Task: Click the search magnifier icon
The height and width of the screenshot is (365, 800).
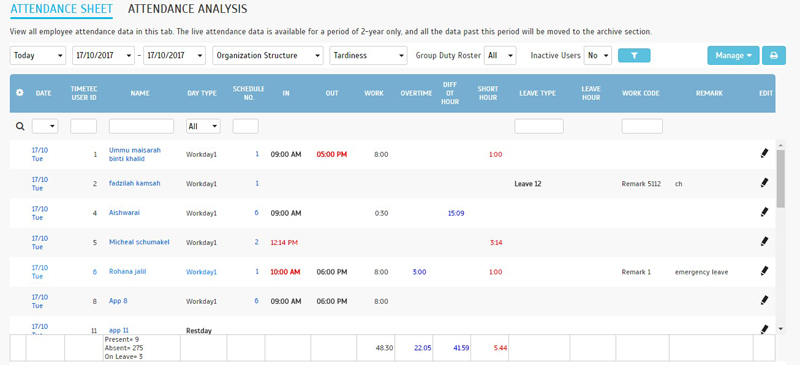Action: 20,126
